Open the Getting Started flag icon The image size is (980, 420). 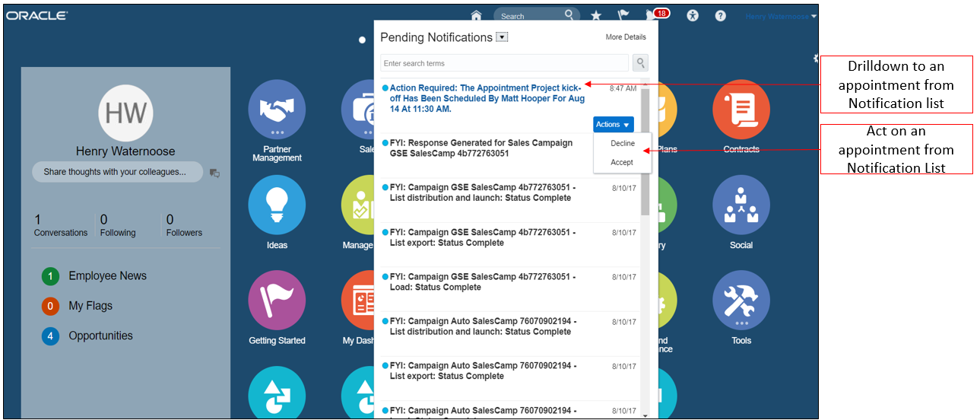coord(277,300)
